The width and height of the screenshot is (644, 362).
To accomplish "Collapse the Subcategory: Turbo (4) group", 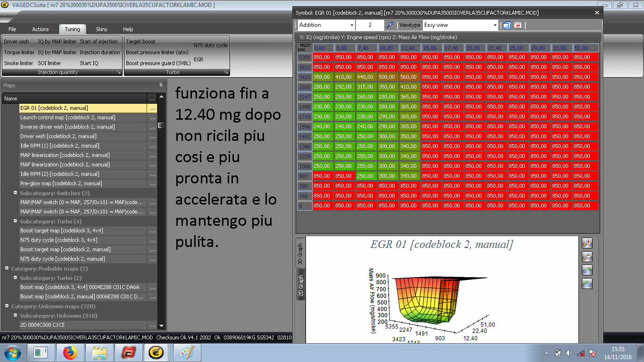I will (15, 221).
